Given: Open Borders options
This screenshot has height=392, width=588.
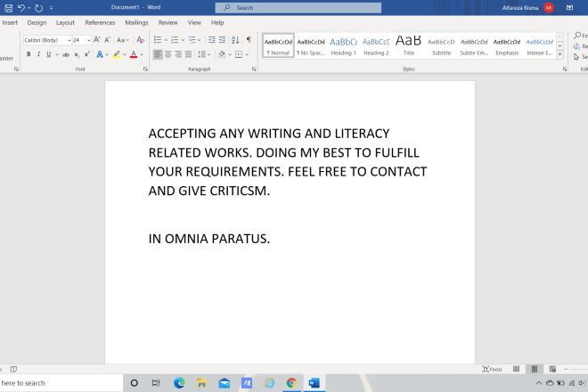Looking at the screenshot, I should click(239, 54).
